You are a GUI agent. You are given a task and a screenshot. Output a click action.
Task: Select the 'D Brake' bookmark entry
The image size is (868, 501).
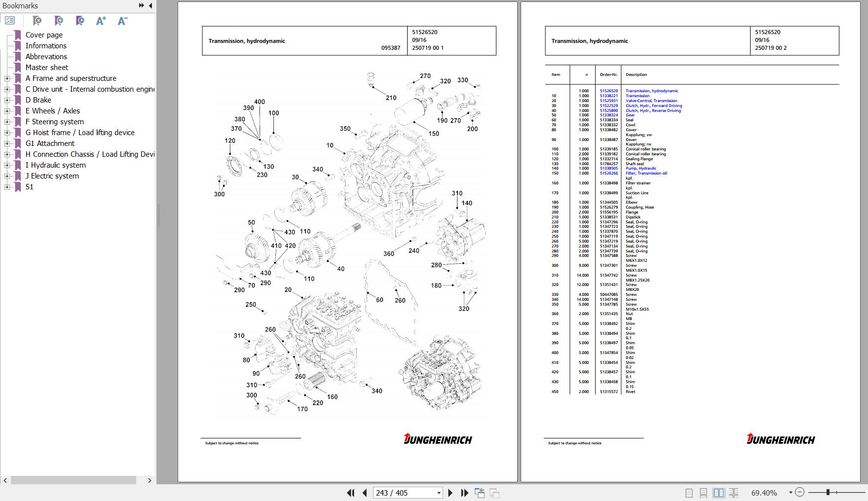38,100
